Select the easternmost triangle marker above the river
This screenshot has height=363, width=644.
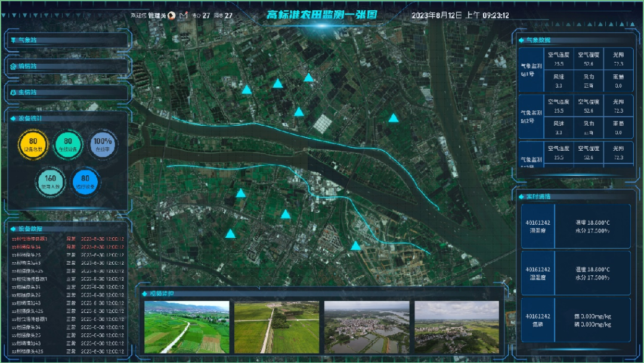[394, 118]
